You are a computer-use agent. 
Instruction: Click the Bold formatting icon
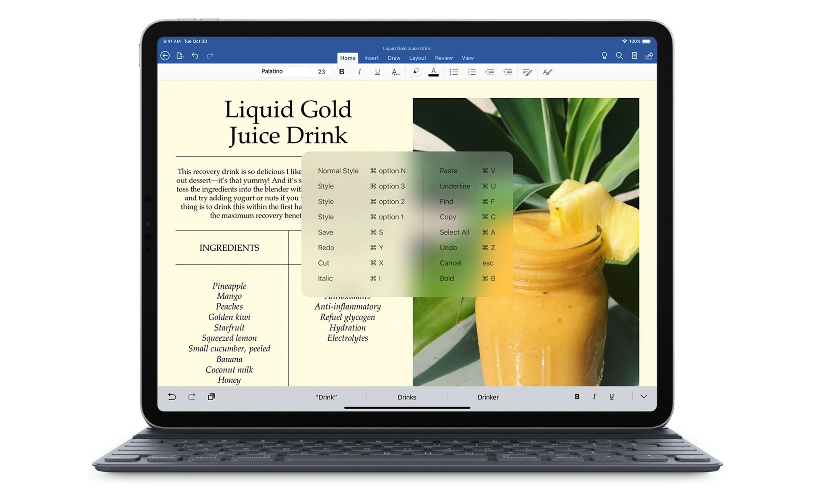(339, 72)
